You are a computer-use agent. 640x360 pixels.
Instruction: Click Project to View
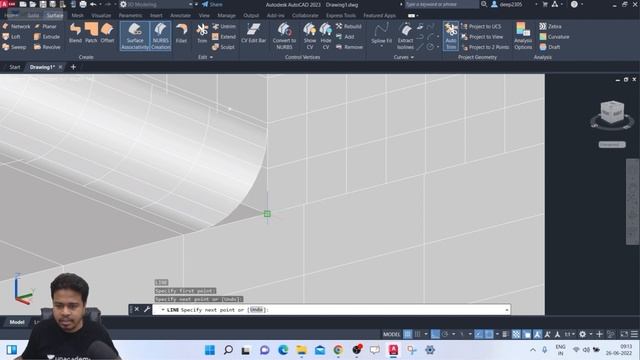click(482, 37)
